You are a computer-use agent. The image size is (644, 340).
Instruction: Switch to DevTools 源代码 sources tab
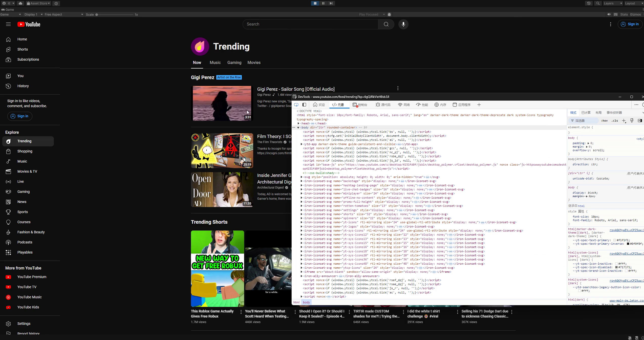click(x=383, y=105)
